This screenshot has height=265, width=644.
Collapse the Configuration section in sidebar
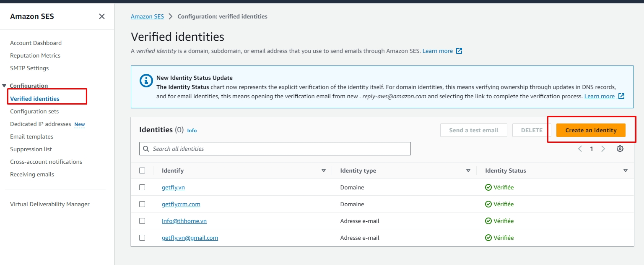(x=4, y=86)
